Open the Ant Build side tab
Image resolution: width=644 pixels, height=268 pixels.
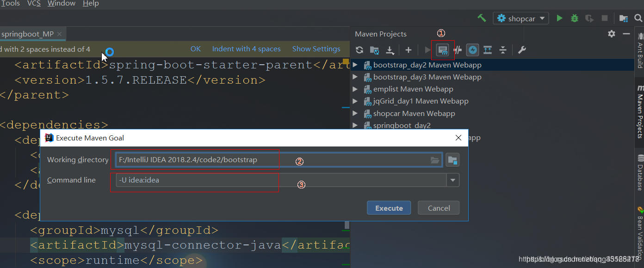point(639,50)
